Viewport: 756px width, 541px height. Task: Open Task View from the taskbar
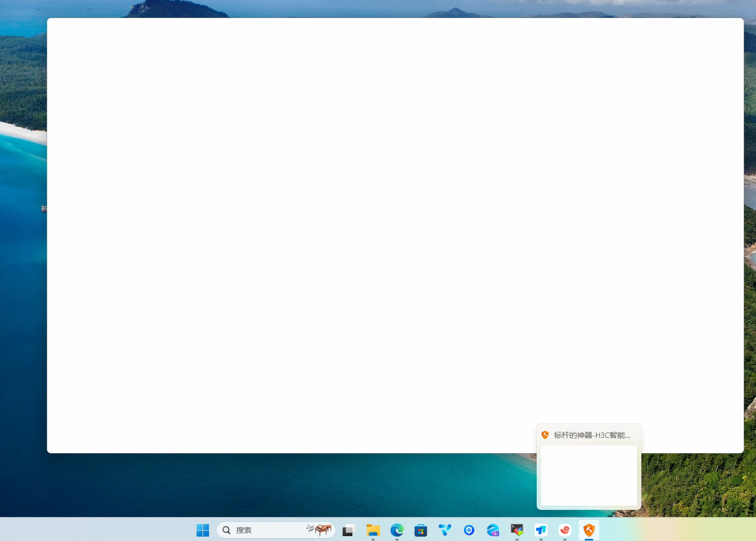pos(348,530)
